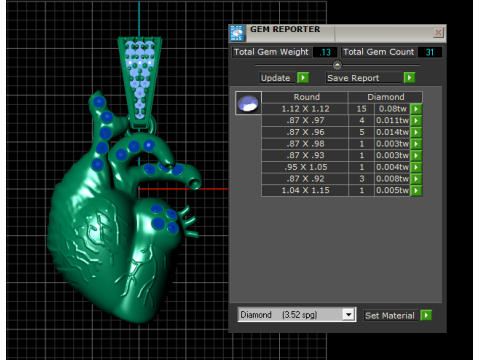Click the Diamond column header
This screenshot has width=480, height=360.
coord(386,97)
